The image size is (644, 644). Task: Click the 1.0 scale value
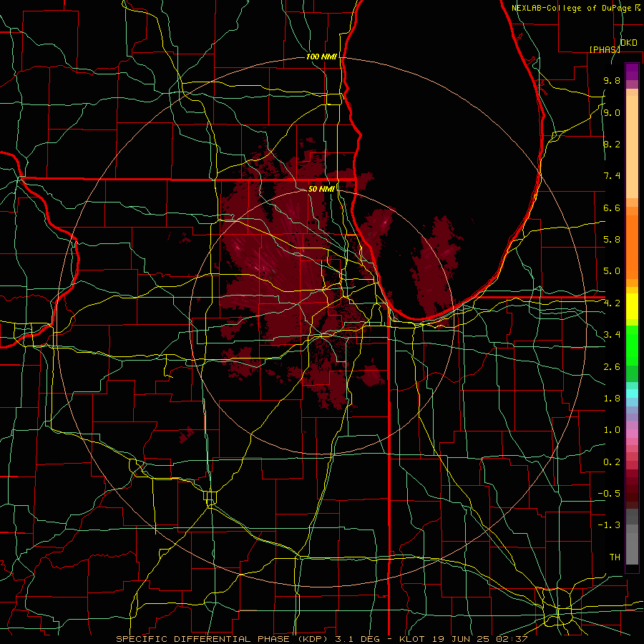(x=612, y=431)
